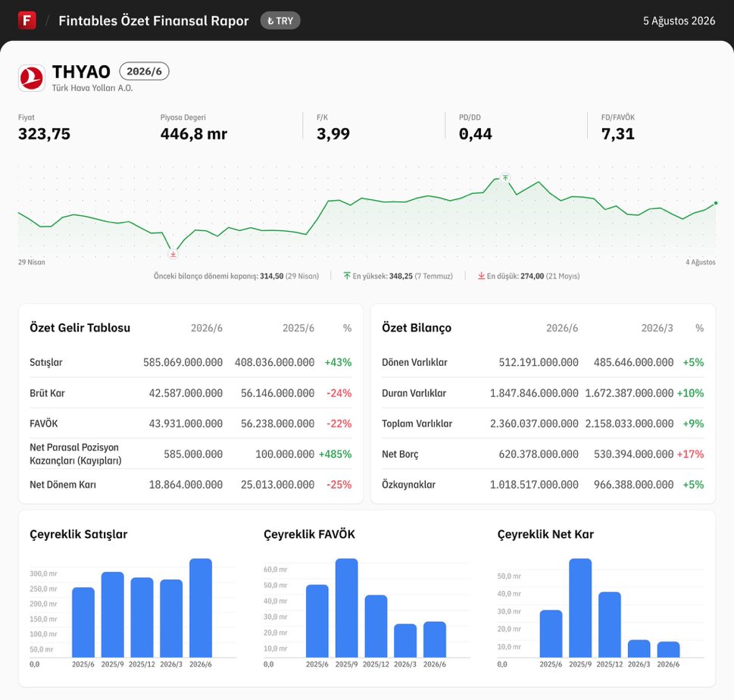Click the 4 Ağustos chart end label
Viewport: 734px width, 700px height.
[701, 262]
